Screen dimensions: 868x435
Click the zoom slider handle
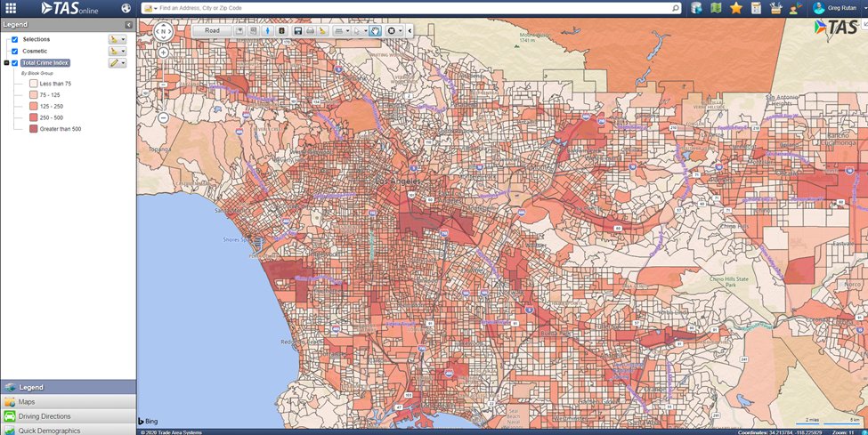tap(163, 85)
